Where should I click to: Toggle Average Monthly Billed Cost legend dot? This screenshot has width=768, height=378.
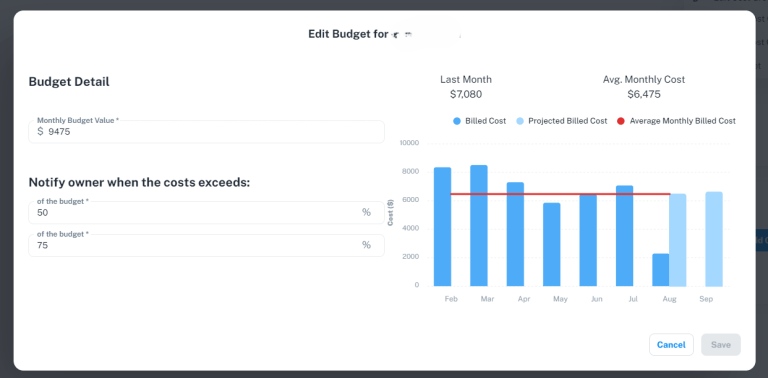pos(621,121)
